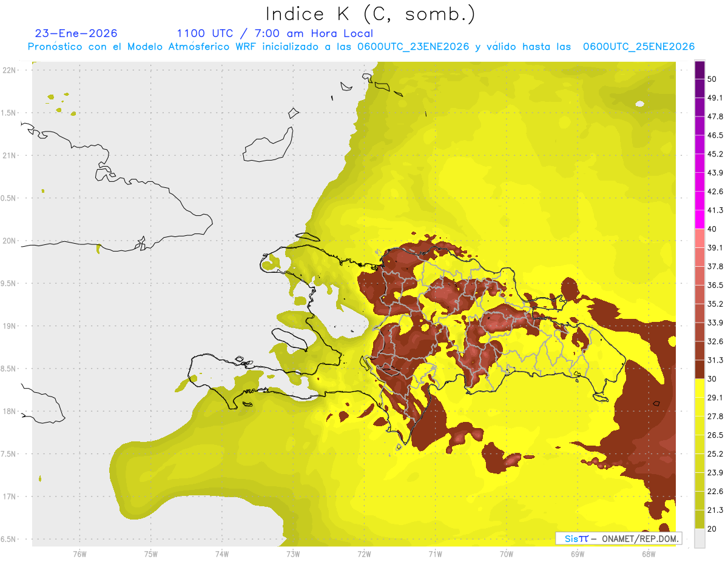Viewport: 728px width, 562px height.
Task: Click legend value 21.3
Action: tap(715, 510)
